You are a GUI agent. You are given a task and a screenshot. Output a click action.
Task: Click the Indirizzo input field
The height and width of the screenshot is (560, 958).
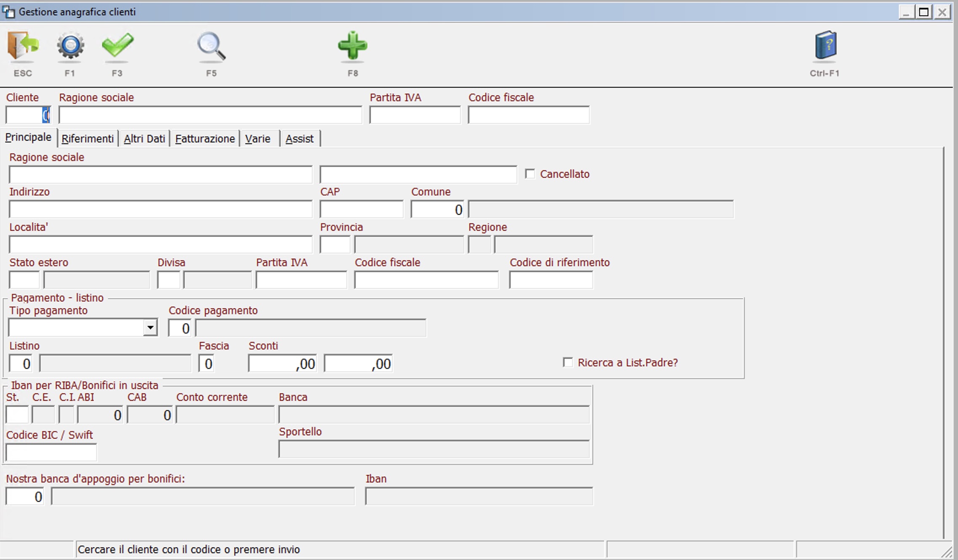160,209
